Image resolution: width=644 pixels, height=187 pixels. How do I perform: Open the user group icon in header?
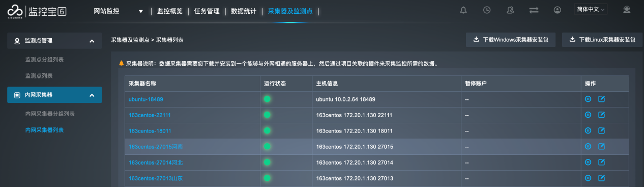pyautogui.click(x=510, y=10)
